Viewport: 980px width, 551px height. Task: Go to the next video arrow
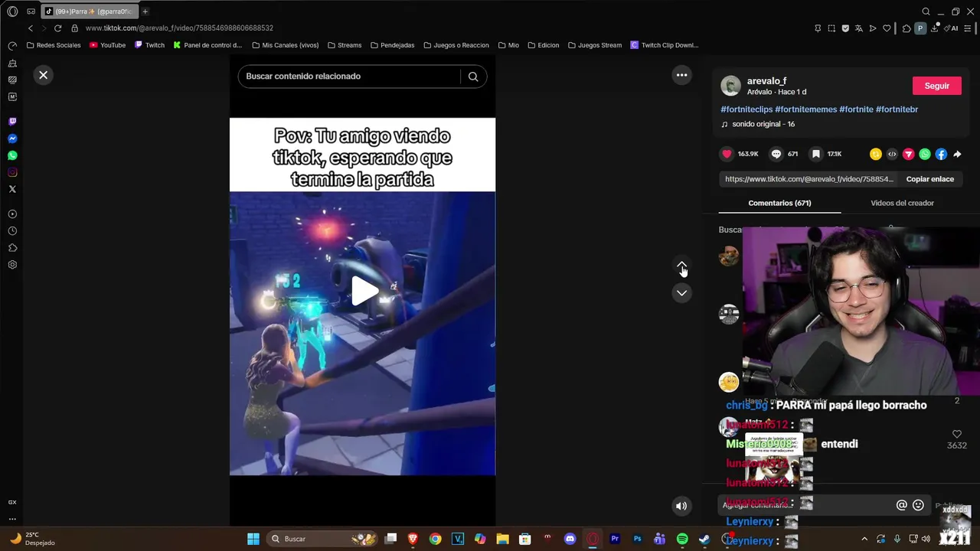[x=681, y=293]
